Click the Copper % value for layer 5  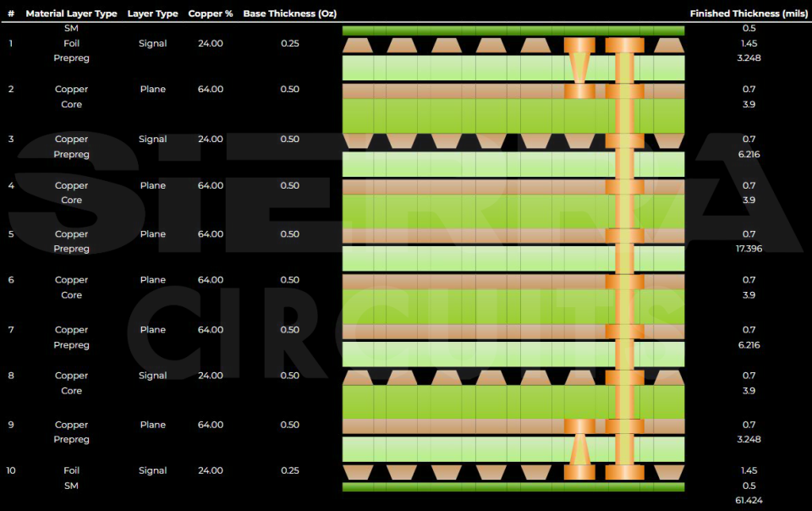pos(210,234)
